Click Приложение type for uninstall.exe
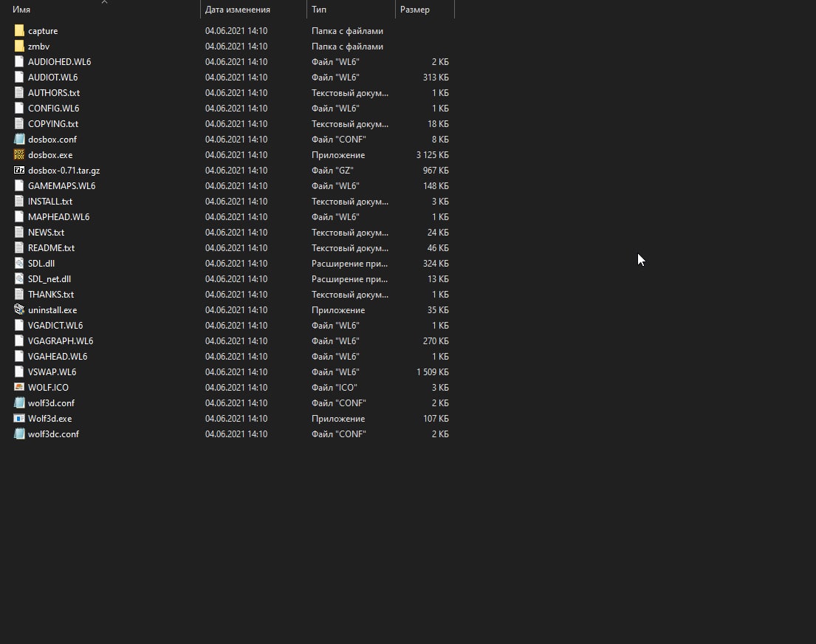Image resolution: width=816 pixels, height=644 pixels. [x=338, y=309]
